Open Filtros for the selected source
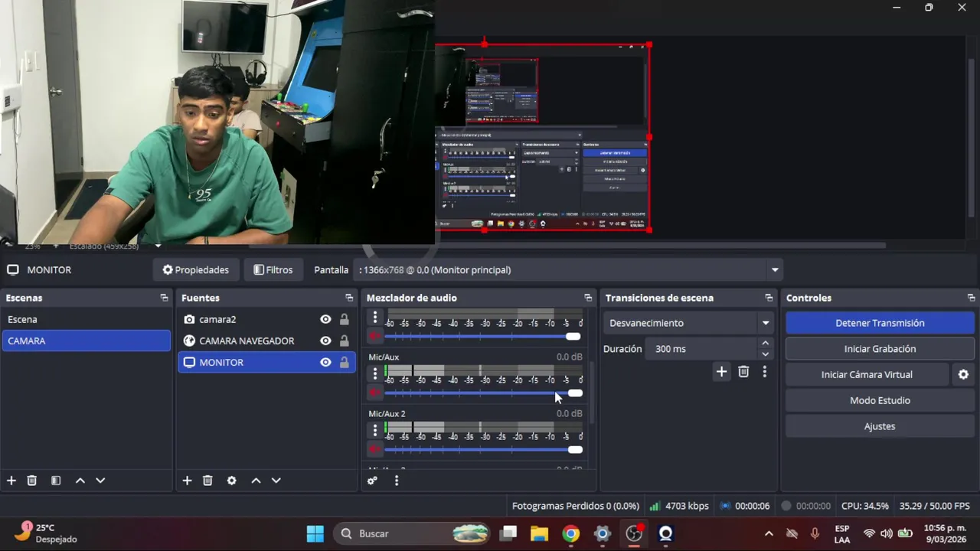This screenshot has height=551, width=980. click(x=273, y=269)
